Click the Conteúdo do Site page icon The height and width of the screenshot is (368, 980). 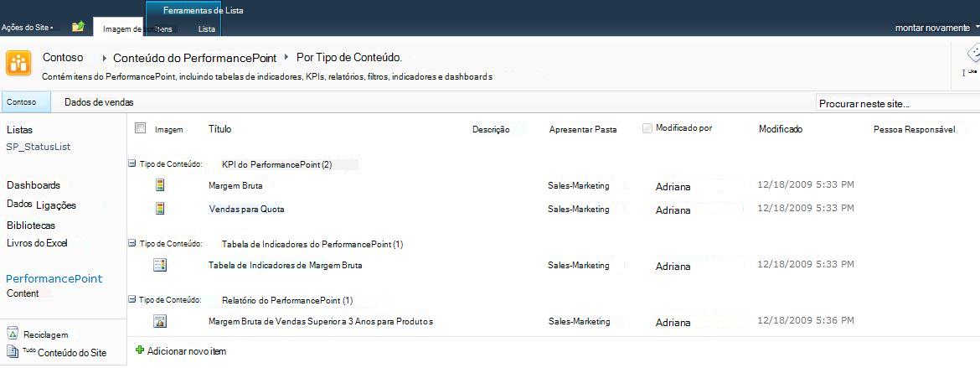pos(13,352)
